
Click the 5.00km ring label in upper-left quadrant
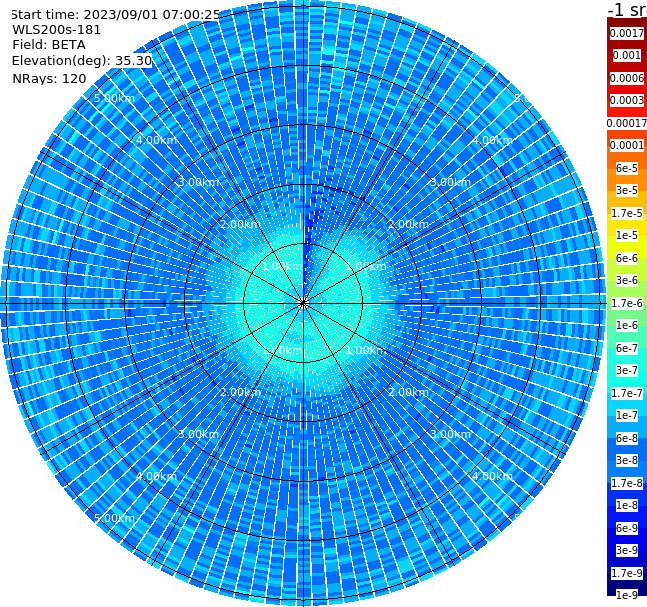114,98
